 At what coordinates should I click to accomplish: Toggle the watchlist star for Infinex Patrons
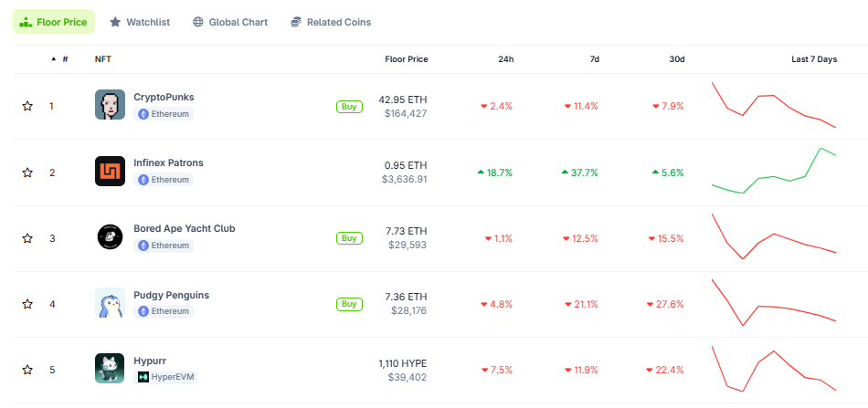pyautogui.click(x=27, y=173)
